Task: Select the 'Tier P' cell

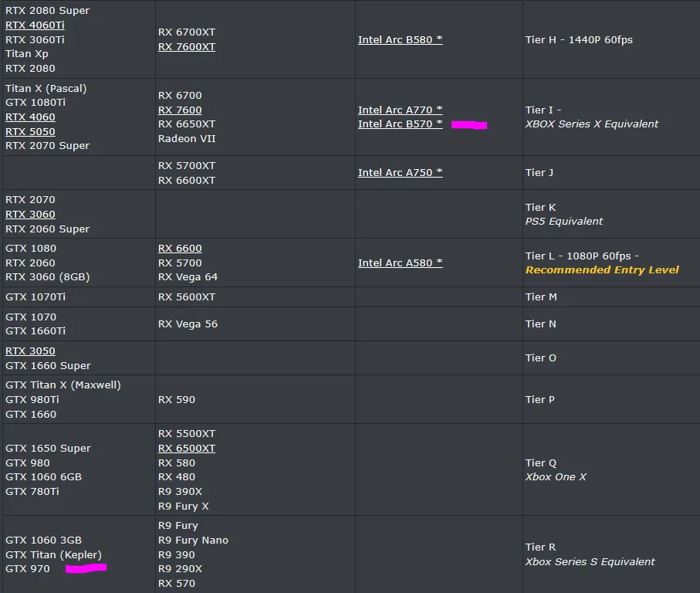Action: coord(539,400)
